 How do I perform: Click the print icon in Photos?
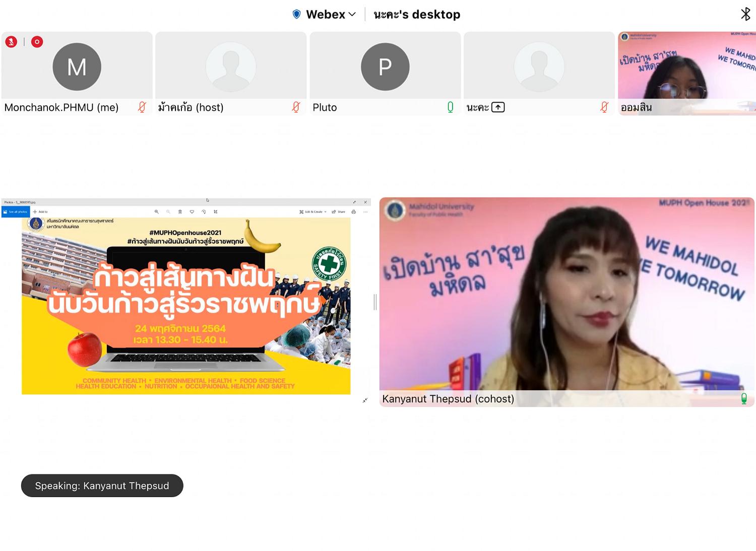(354, 212)
